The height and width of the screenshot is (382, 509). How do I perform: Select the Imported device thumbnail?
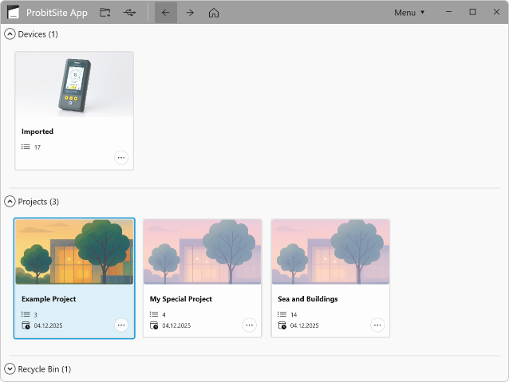point(74,85)
